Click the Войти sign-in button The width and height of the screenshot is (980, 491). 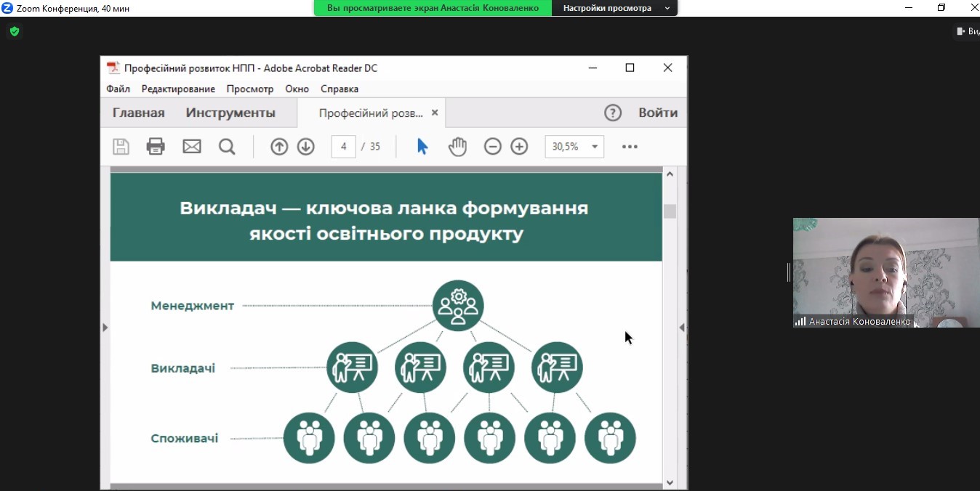(x=658, y=113)
